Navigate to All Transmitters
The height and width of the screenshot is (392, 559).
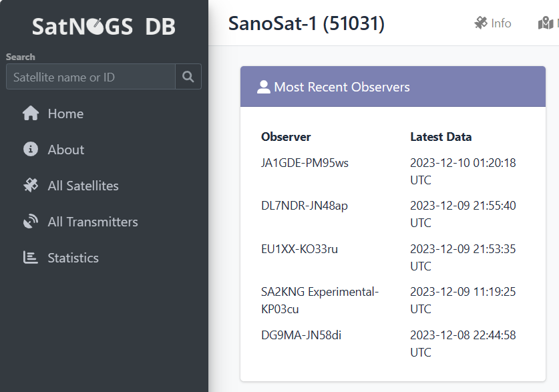93,222
